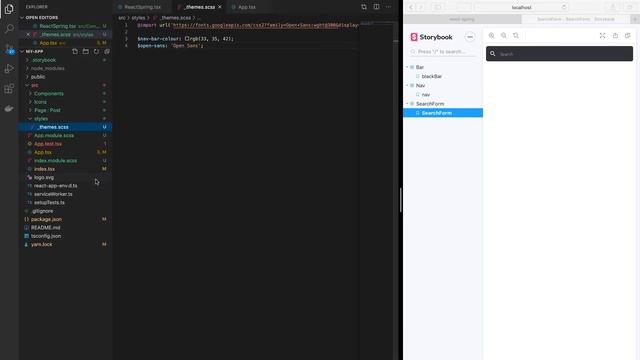Focus Storybook sidebar search field
Screen dimensions: 640x360
point(443,52)
